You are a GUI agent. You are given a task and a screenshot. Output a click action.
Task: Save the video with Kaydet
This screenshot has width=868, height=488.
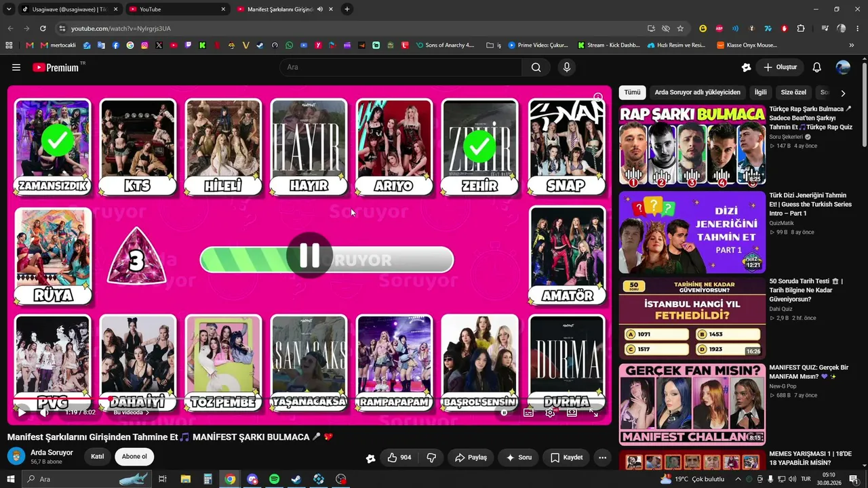click(x=566, y=457)
